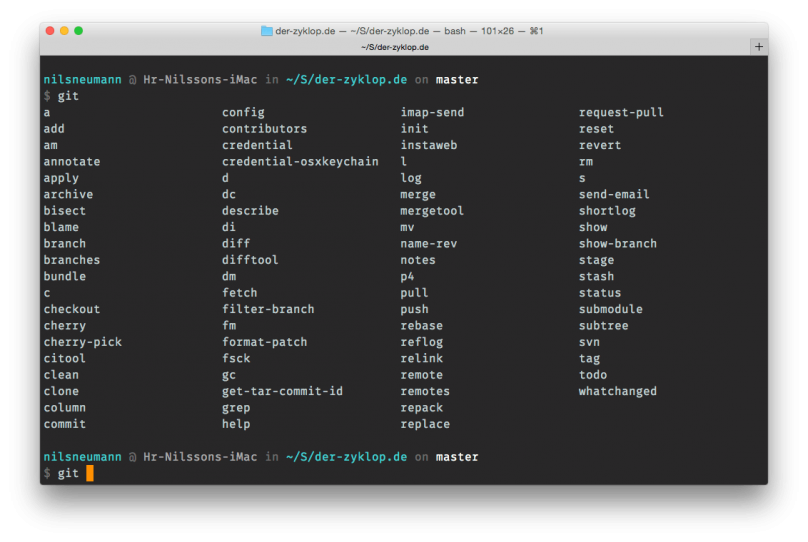
Task: Click the 'checkout' command in the list
Action: [71, 309]
